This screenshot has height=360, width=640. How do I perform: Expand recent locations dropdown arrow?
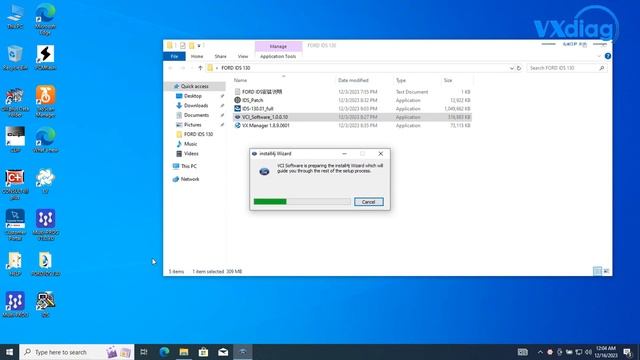[x=191, y=68]
